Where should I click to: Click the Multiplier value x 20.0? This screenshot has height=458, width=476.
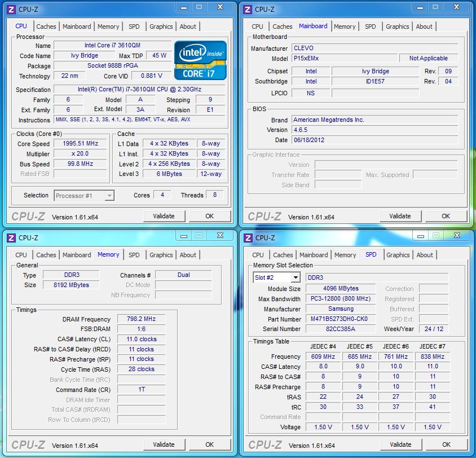(81, 153)
